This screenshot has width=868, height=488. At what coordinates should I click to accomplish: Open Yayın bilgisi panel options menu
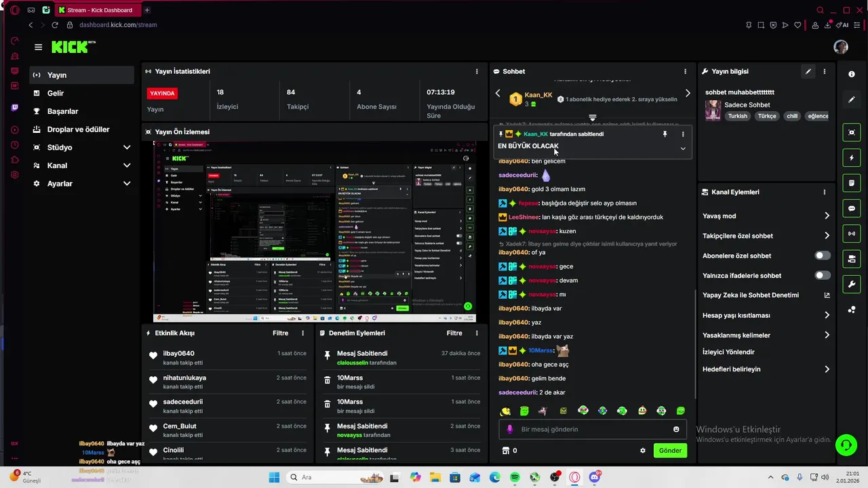click(x=825, y=71)
